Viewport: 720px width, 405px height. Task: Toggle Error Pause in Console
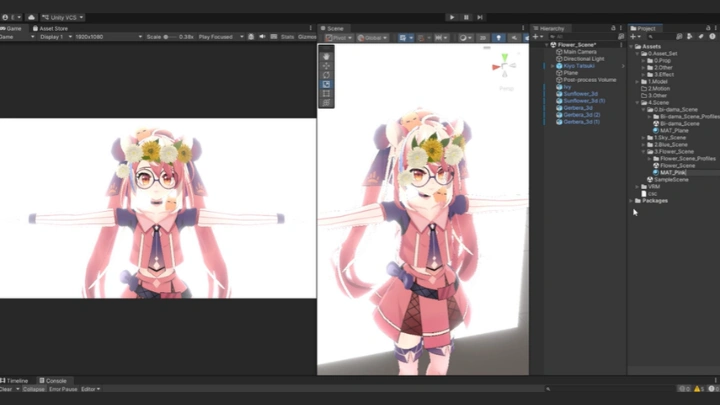point(63,389)
